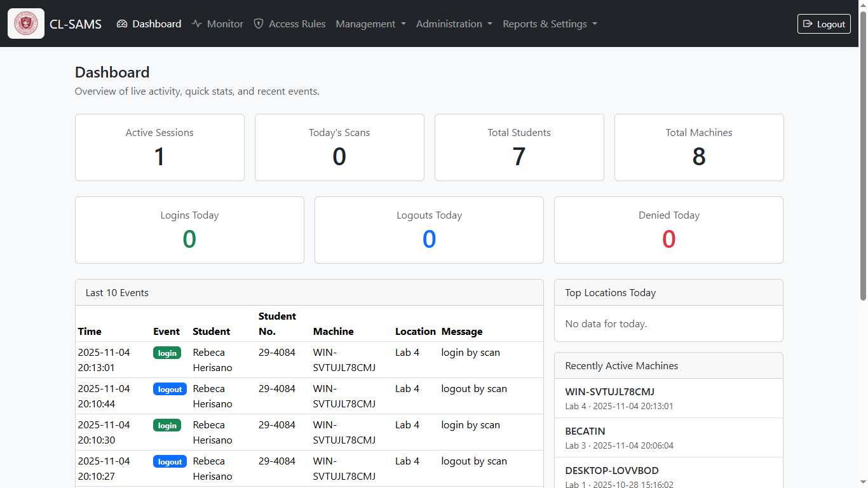Click the Access Rules shield icon
This screenshot has width=868, height=488.
[259, 24]
